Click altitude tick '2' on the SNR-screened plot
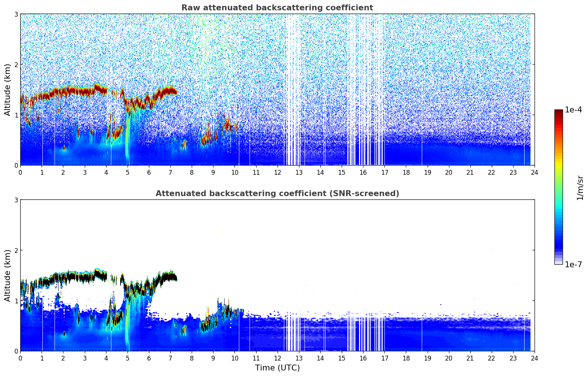This screenshot has width=588, height=376. pyautogui.click(x=16, y=250)
